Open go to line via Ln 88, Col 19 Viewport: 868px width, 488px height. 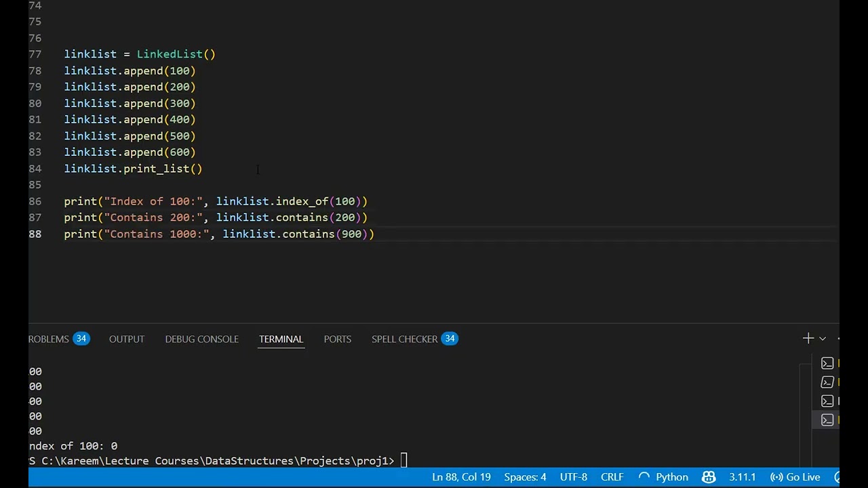point(461,477)
